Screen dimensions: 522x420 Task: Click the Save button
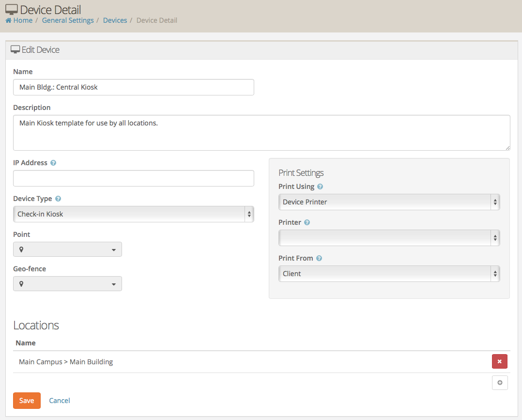(x=27, y=400)
